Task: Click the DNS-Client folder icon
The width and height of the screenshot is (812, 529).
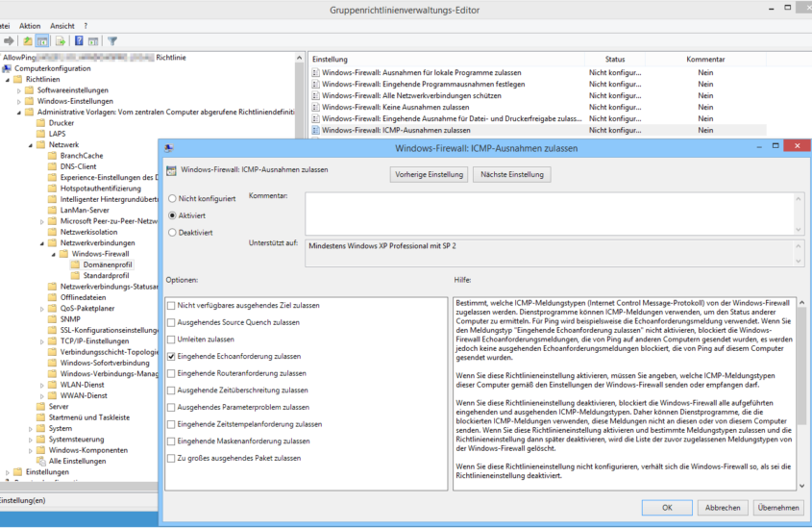Action: 52,166
